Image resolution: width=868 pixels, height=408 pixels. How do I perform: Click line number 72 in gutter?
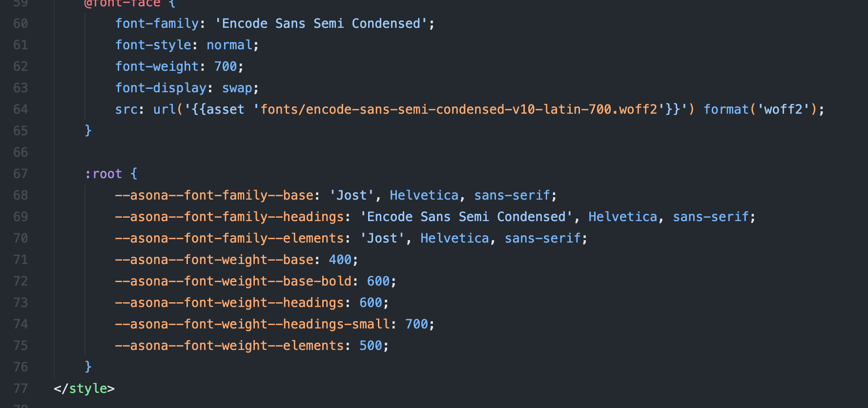(x=21, y=281)
